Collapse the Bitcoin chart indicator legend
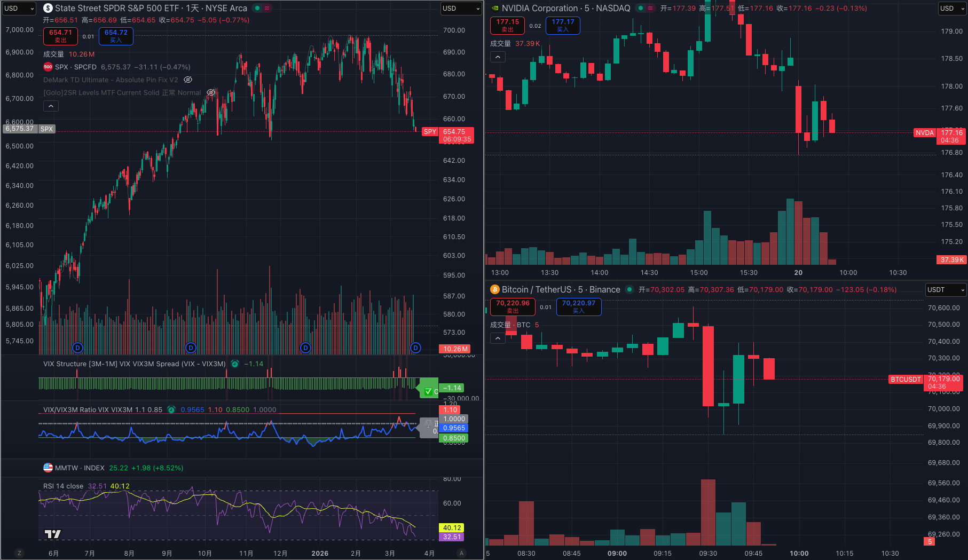Image resolution: width=968 pixels, height=560 pixels. click(498, 338)
